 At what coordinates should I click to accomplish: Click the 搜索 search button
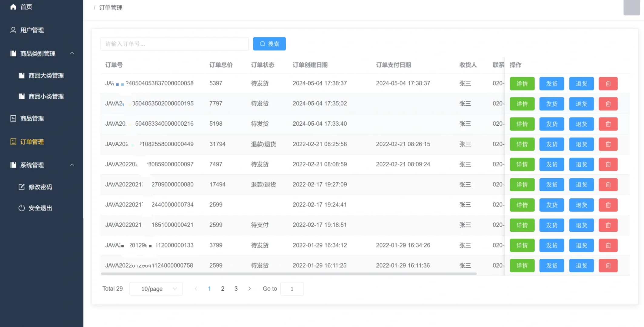(269, 44)
